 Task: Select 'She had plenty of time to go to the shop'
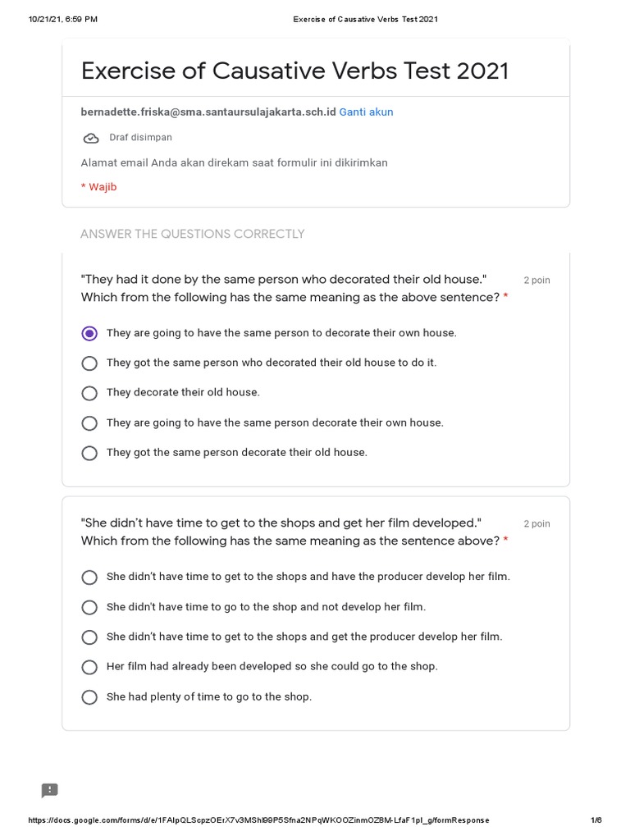coord(89,697)
